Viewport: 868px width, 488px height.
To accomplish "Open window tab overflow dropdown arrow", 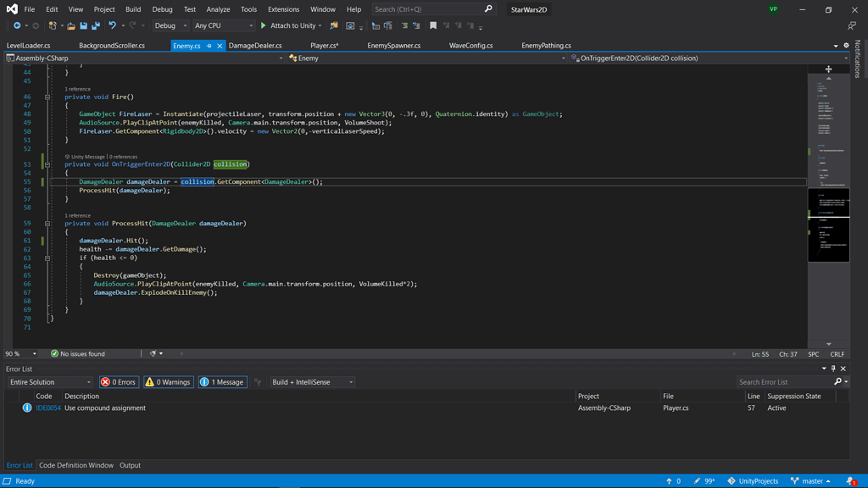I will click(836, 46).
